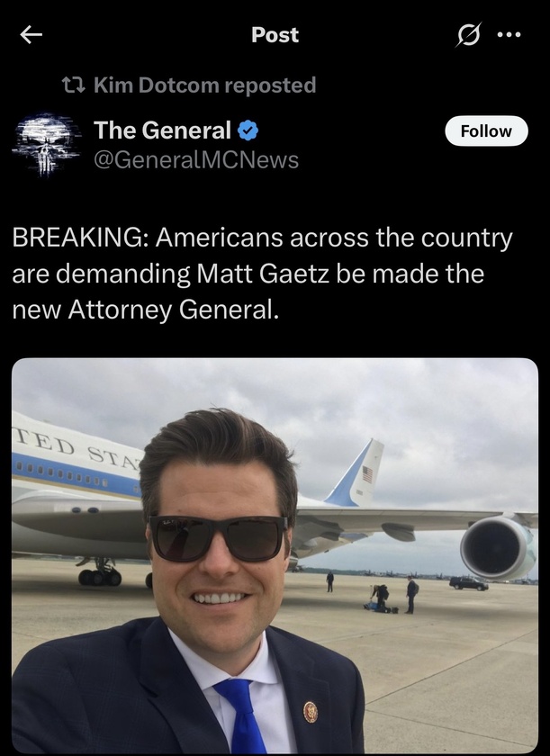Open the three-dot more options menu
550x756 pixels.
509,35
